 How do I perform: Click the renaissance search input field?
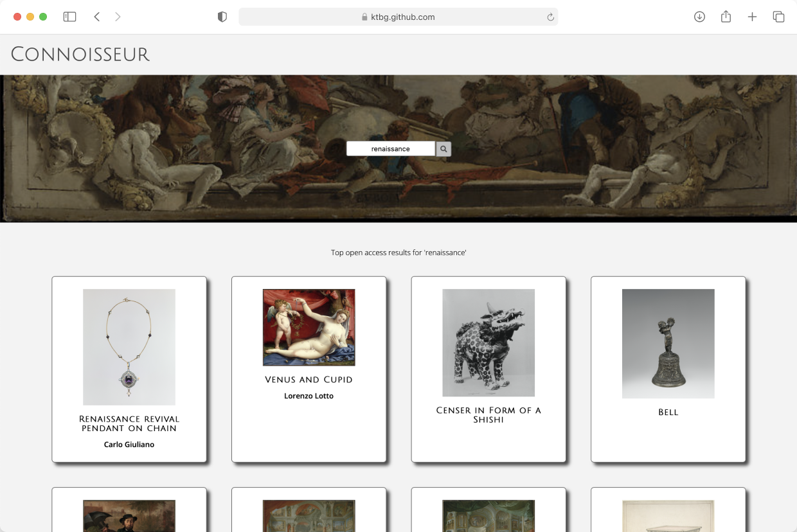(x=391, y=149)
